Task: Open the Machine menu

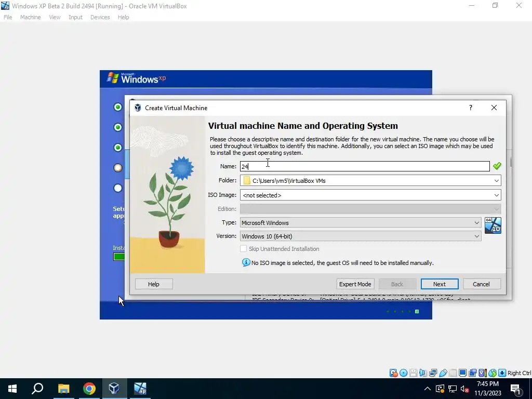Action: [x=30, y=17]
